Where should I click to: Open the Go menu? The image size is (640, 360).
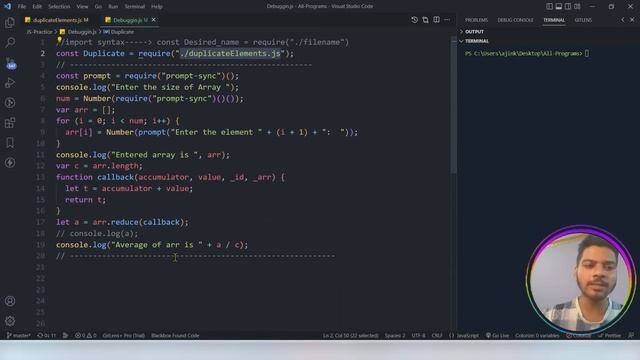(x=98, y=7)
